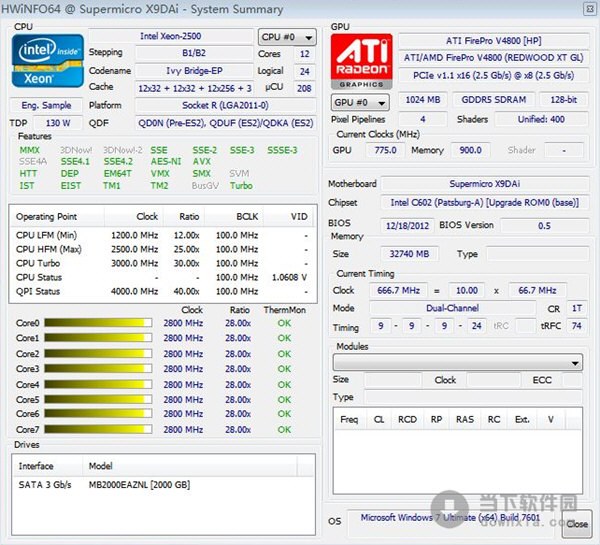Click the BIOS Version value 0.5

544,225
